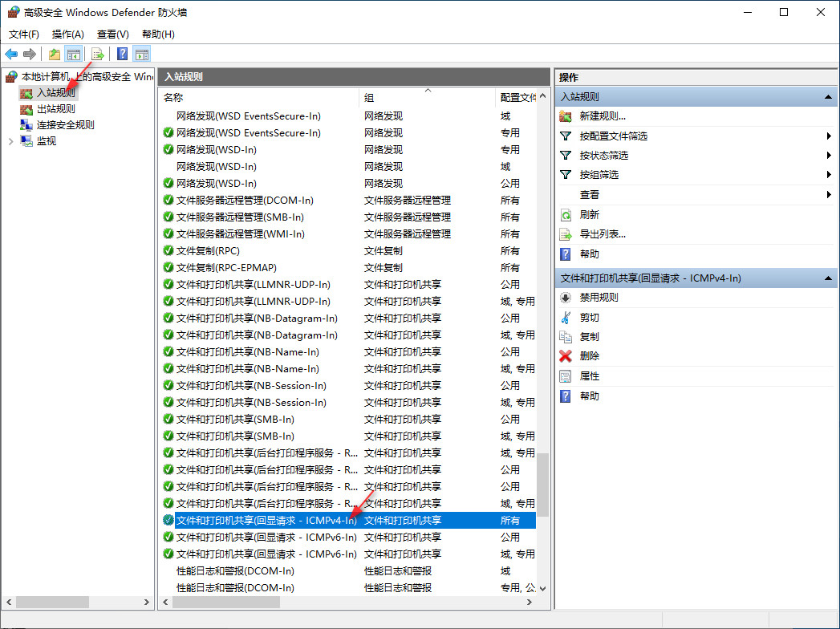
Task: Click the rules list horizontal scrollbar thumb
Action: click(x=226, y=603)
